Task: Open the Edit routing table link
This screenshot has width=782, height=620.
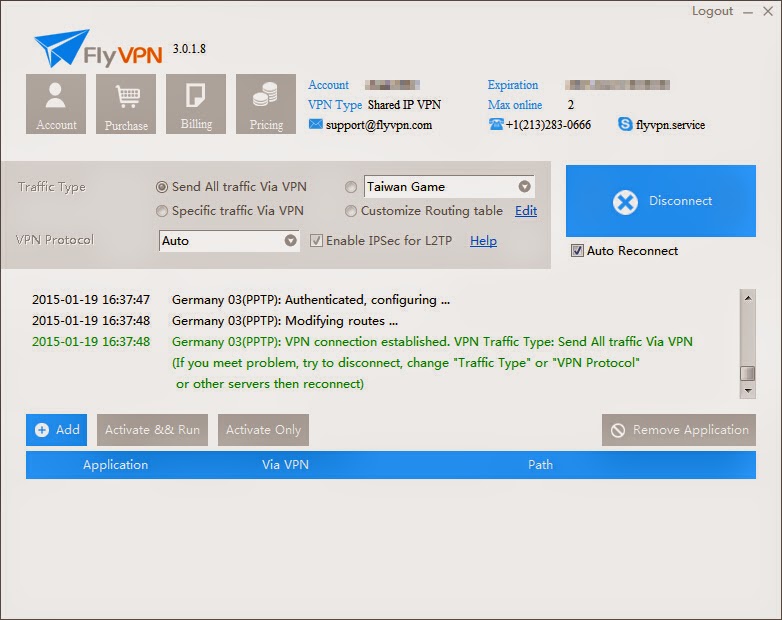Action: [526, 210]
